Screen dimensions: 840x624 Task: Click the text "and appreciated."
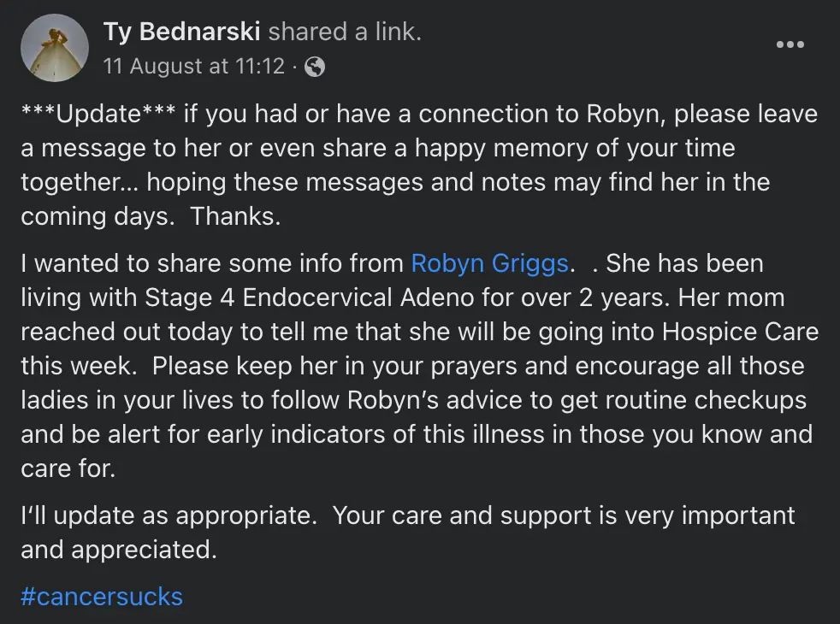[x=119, y=550]
